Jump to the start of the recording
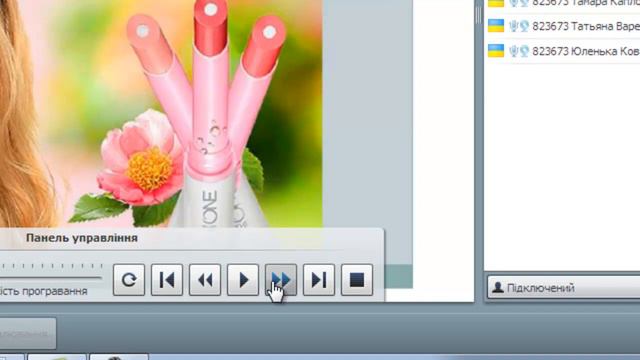Image resolution: width=640 pixels, height=360 pixels. pos(167,280)
